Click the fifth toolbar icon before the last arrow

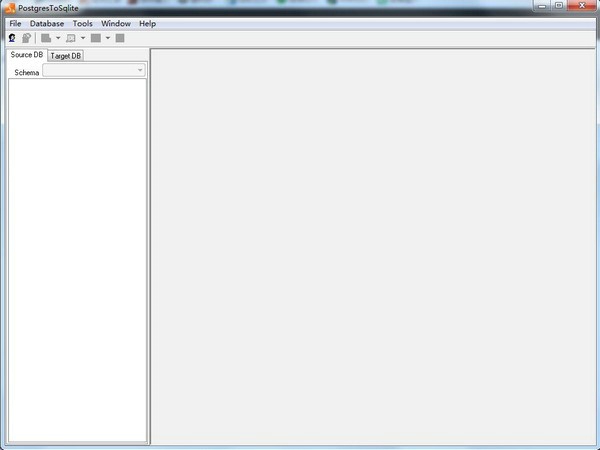96,38
